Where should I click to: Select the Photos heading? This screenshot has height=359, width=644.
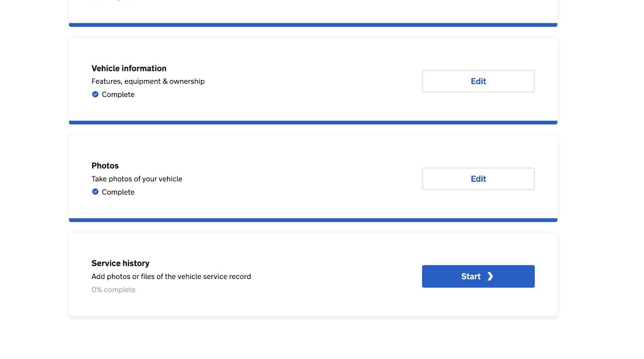tap(105, 166)
